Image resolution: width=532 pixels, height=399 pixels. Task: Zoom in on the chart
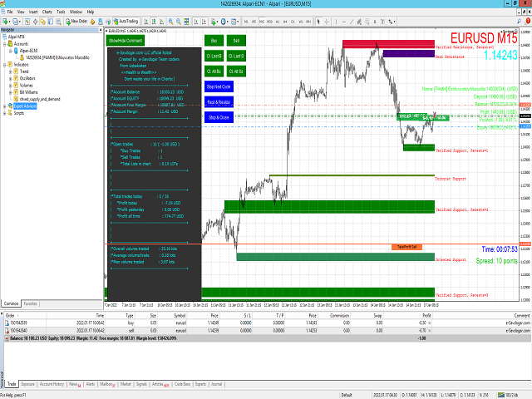click(x=170, y=22)
